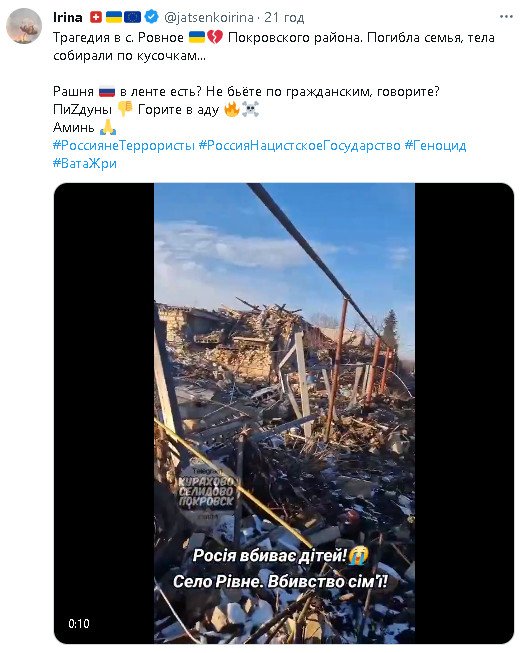This screenshot has height=653, width=528.
Task: Click the skull and crossbones emoji
Action: [x=250, y=109]
